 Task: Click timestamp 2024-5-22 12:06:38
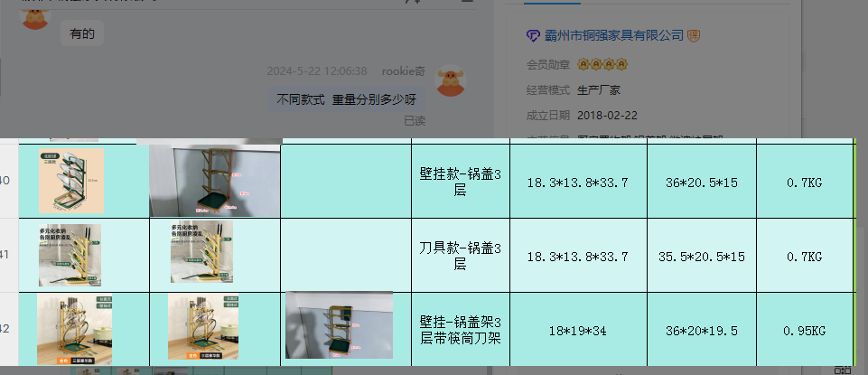(317, 70)
